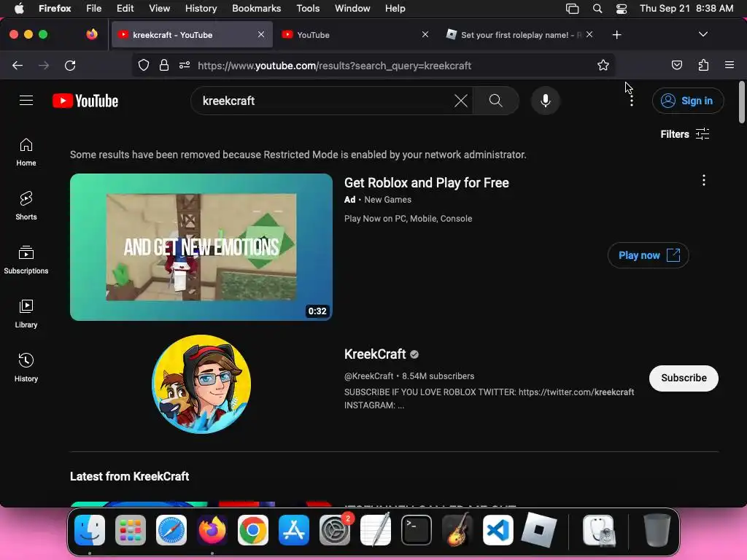Viewport: 747px width, 560px height.
Task: Close the Set your first roleplay name tab
Action: tap(589, 34)
